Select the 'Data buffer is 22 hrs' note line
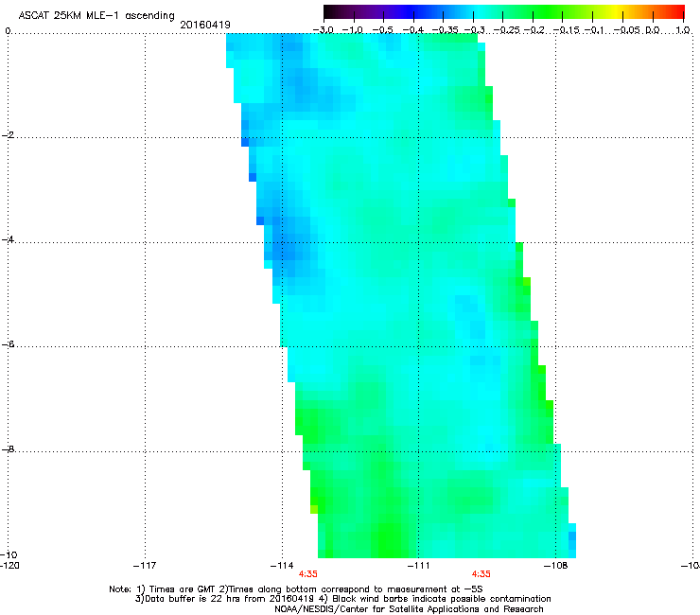Screen dimensions: 700x615 click(342, 599)
